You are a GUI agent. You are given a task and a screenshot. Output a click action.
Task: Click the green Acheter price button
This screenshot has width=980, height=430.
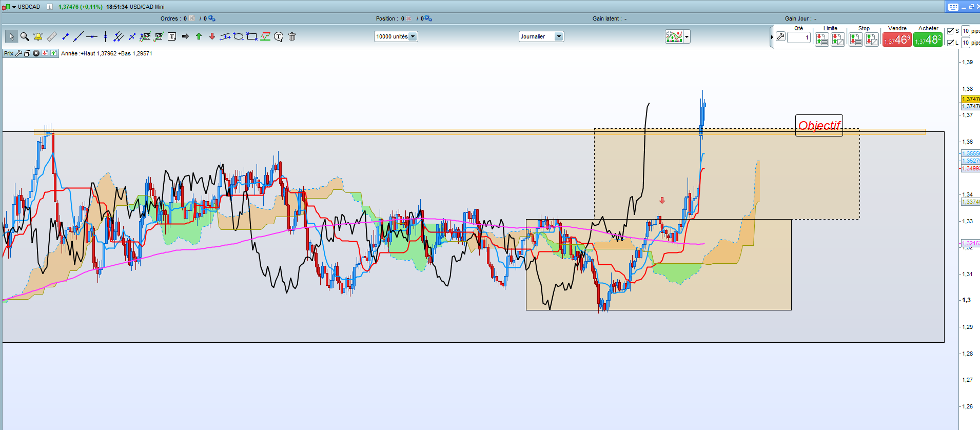click(928, 40)
